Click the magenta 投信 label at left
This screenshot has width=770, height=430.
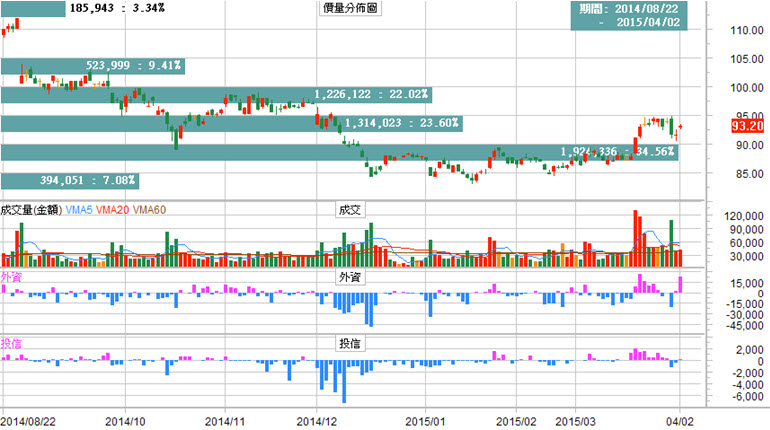(x=12, y=343)
